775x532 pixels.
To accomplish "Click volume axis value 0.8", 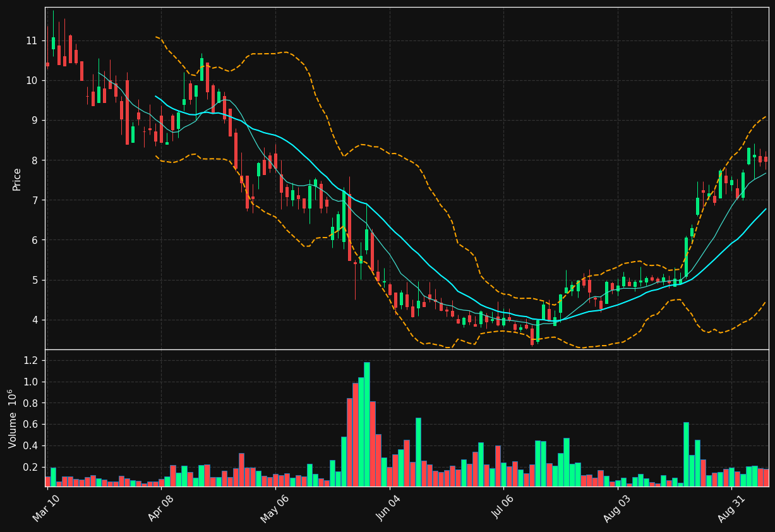I will [31, 403].
